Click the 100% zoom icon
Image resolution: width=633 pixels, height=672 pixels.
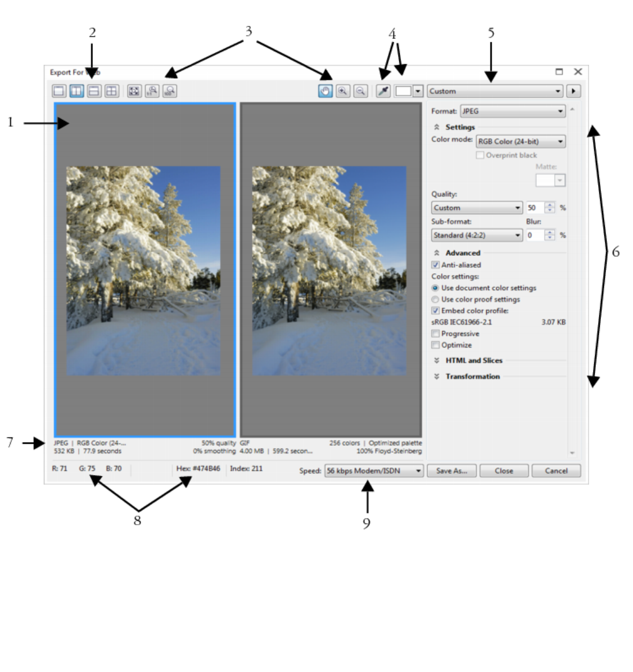[x=170, y=91]
